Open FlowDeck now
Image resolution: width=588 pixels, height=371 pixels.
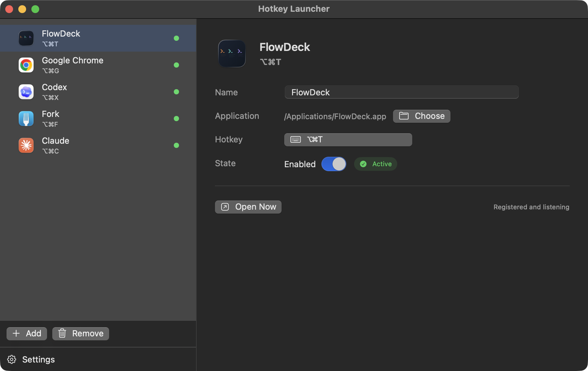click(x=248, y=207)
